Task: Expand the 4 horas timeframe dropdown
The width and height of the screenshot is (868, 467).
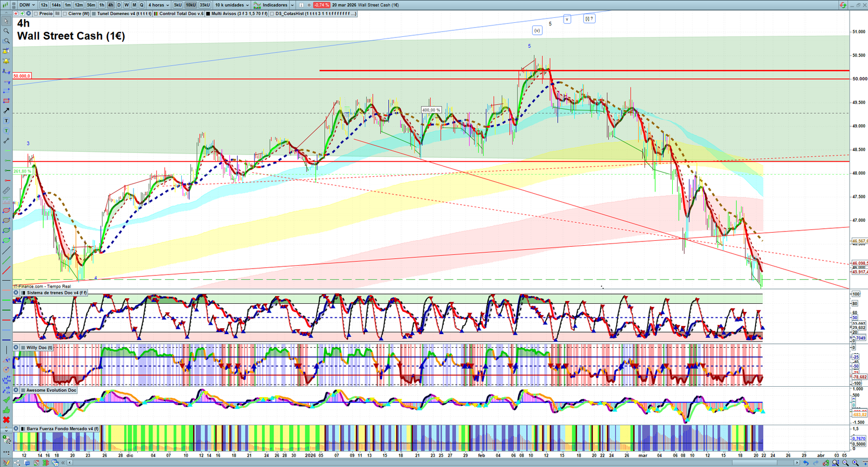Action: [158, 5]
